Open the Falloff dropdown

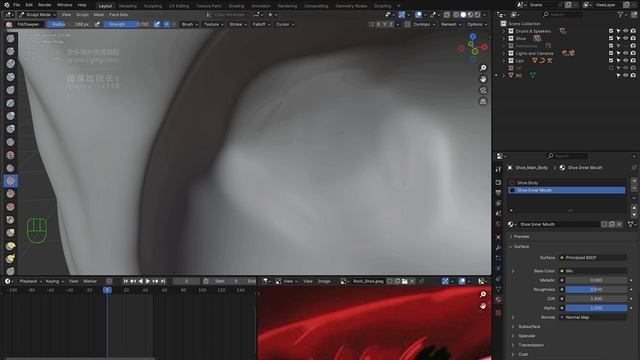(261, 24)
